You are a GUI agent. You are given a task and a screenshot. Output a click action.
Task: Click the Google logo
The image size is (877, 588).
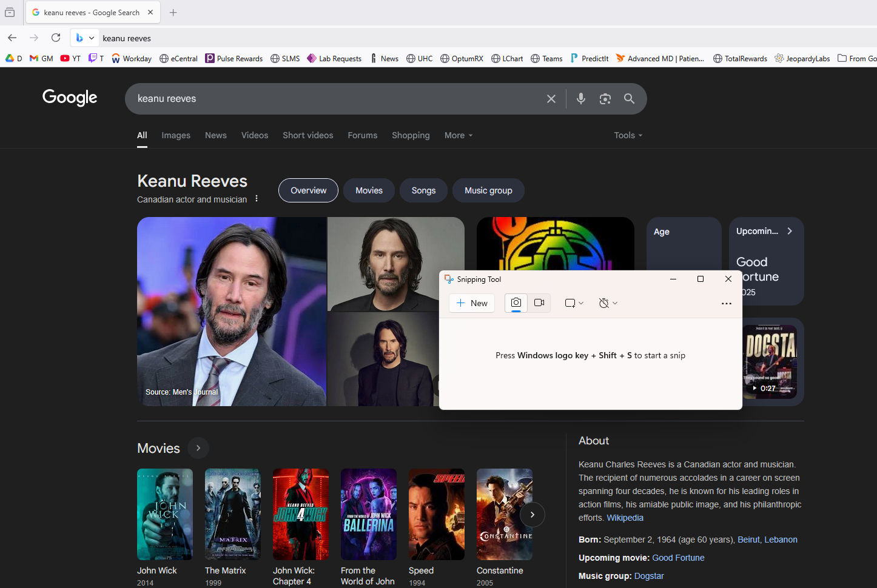click(x=70, y=98)
